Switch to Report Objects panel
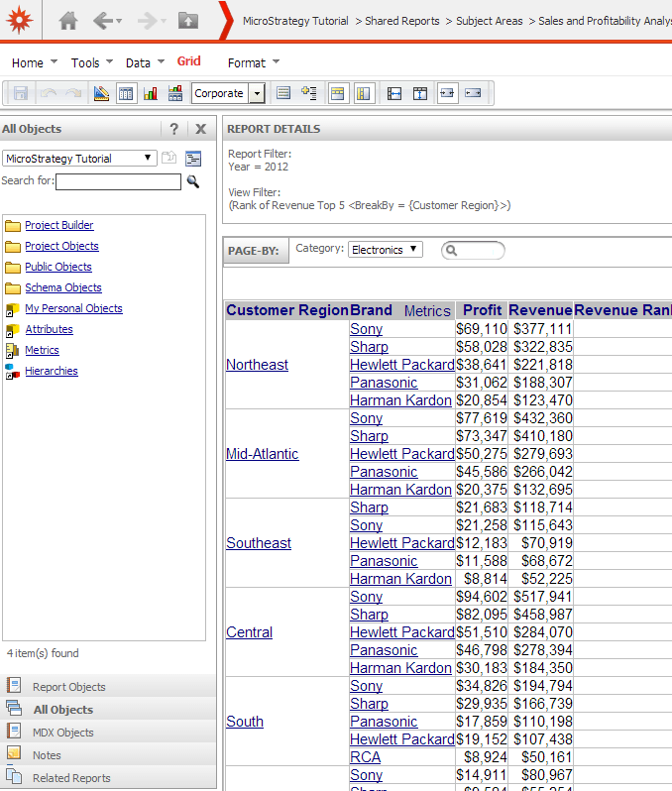The height and width of the screenshot is (791, 672). 68,687
